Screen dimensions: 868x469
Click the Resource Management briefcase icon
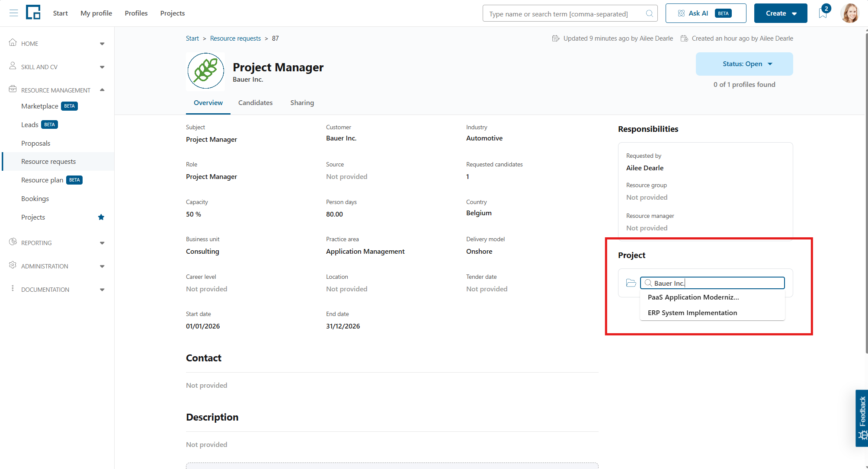tap(13, 89)
